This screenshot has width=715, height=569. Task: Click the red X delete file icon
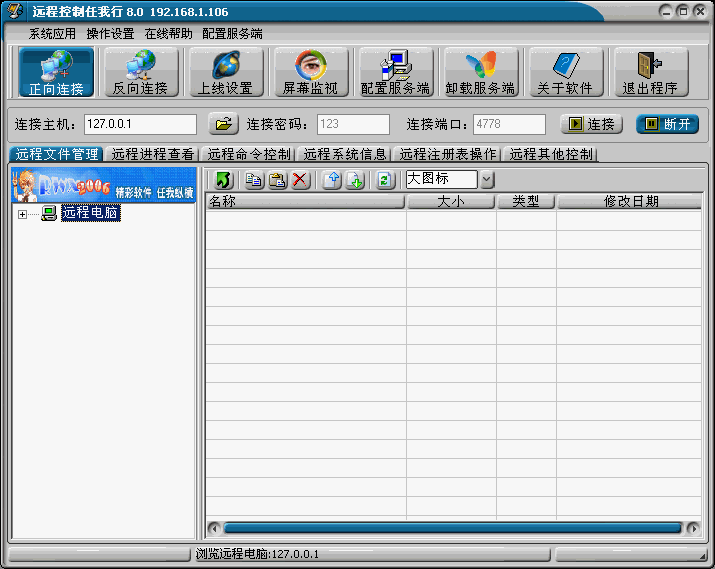click(x=299, y=180)
